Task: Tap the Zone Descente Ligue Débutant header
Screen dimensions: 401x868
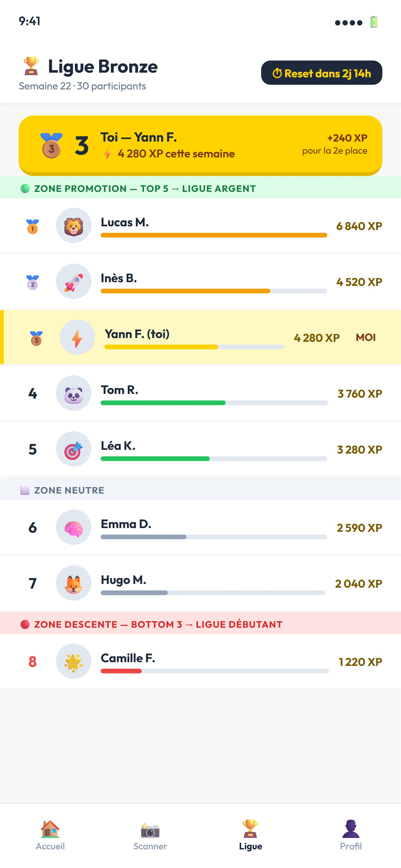Action: 200,624
